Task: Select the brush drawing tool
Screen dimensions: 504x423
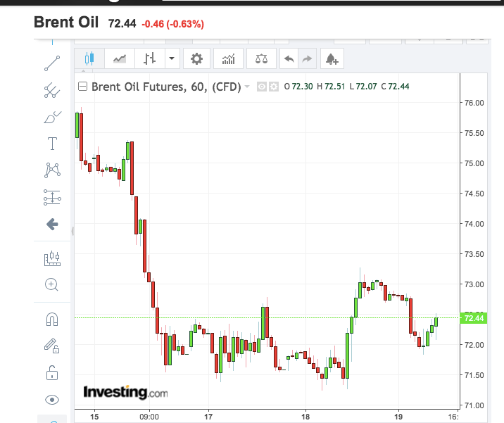Action: tap(52, 118)
